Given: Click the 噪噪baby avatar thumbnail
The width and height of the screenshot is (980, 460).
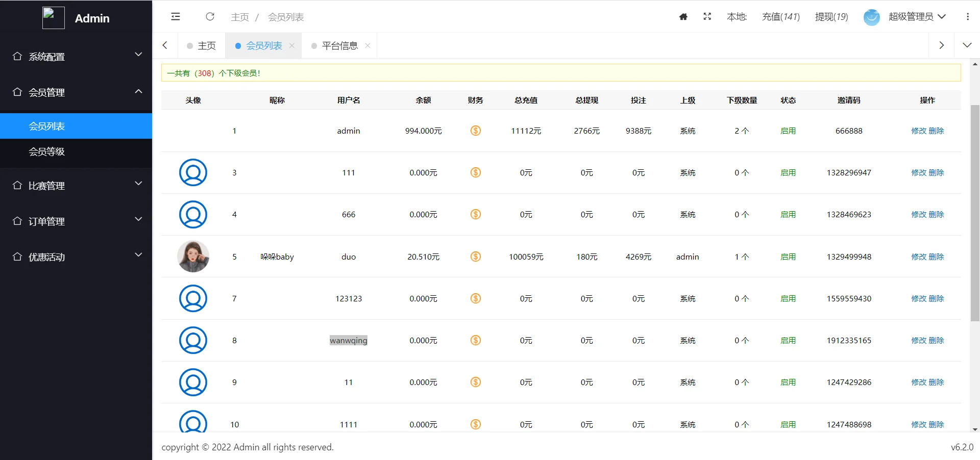Looking at the screenshot, I should pos(193,257).
